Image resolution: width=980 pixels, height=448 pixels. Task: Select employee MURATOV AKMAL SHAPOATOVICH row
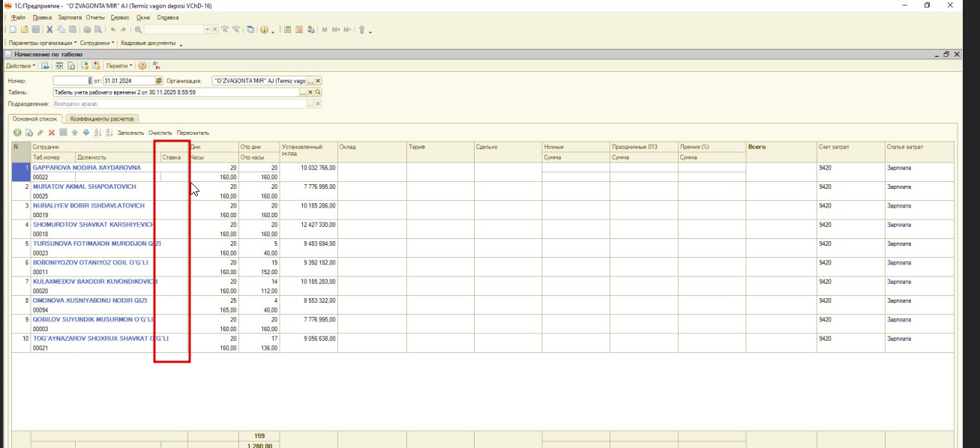[x=85, y=187]
